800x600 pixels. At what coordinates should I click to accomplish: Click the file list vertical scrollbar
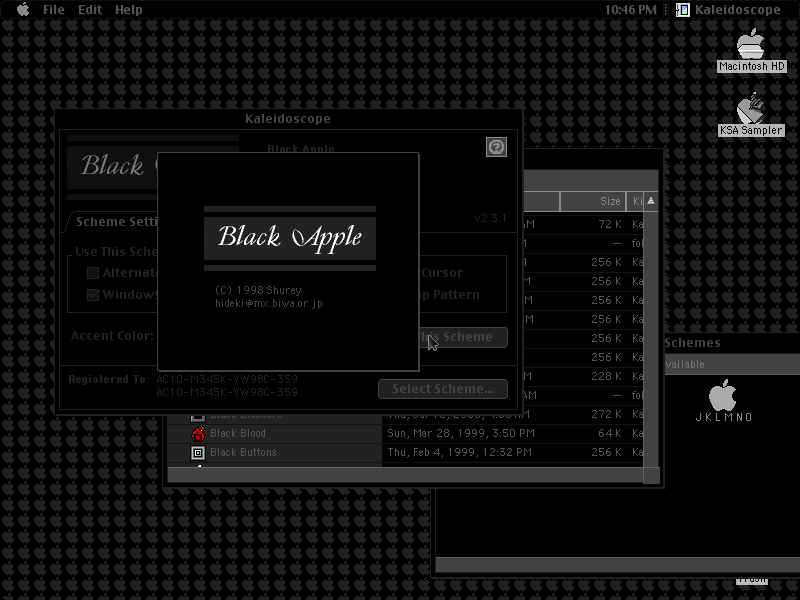coord(651,339)
